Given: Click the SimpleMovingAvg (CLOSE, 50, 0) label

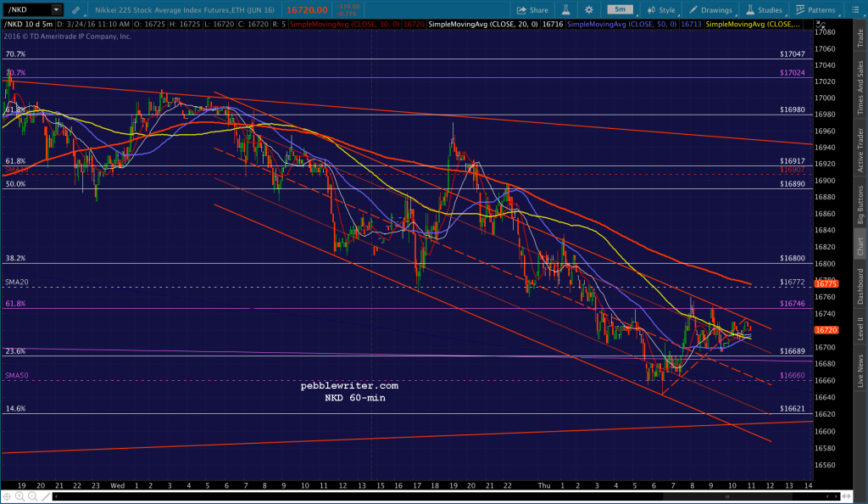Looking at the screenshot, I should (x=621, y=25).
